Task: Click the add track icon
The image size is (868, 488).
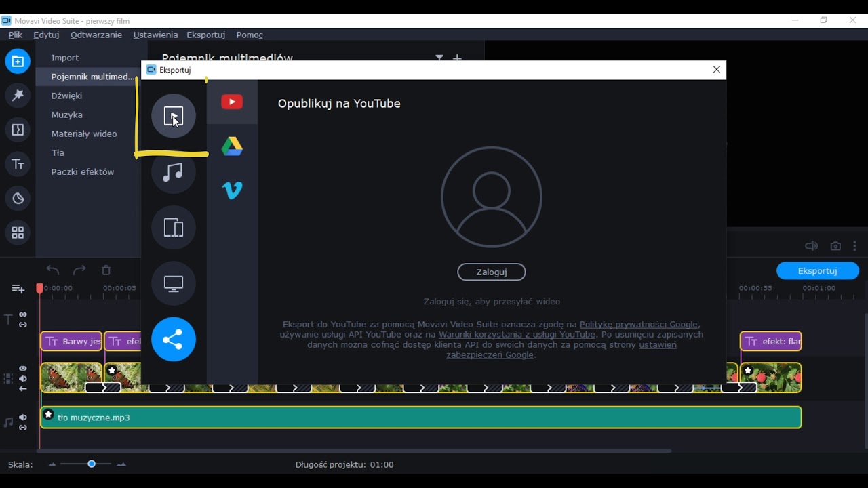Action: pos(18,289)
